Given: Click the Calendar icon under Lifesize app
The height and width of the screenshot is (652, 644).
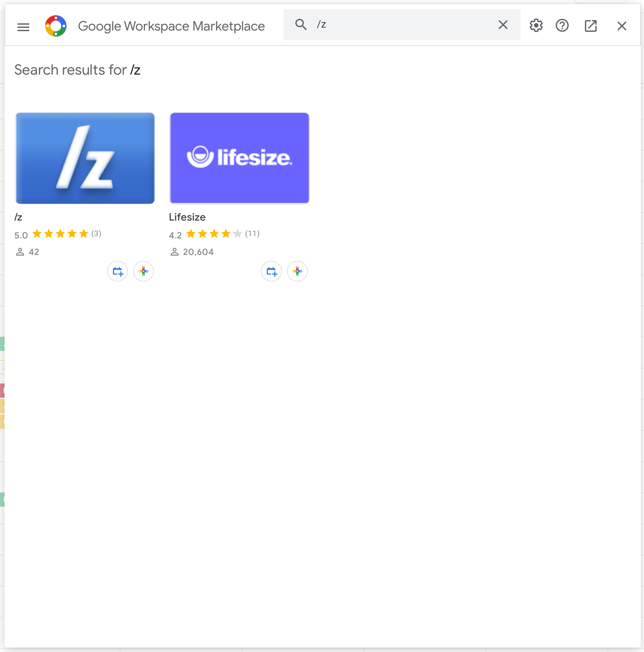Looking at the screenshot, I should click(271, 271).
